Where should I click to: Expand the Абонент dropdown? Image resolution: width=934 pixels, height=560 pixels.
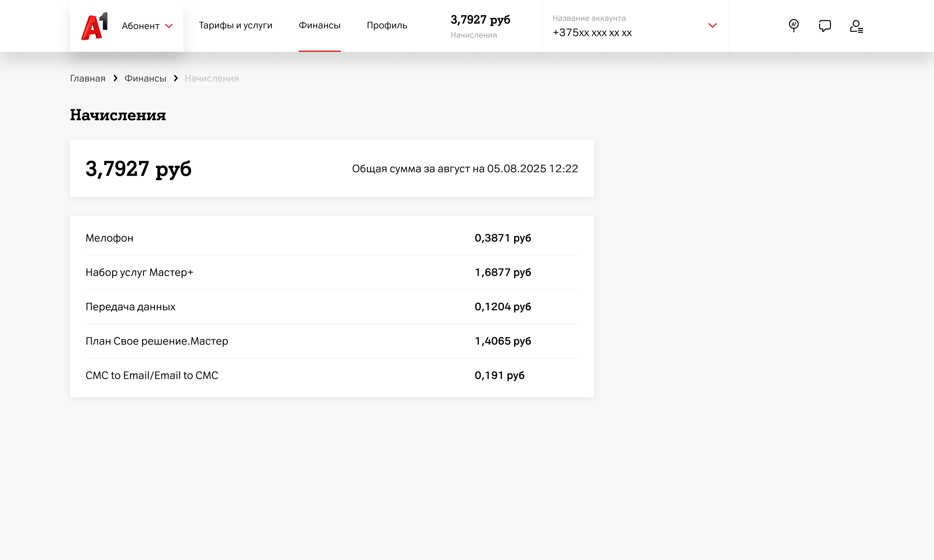tap(147, 26)
